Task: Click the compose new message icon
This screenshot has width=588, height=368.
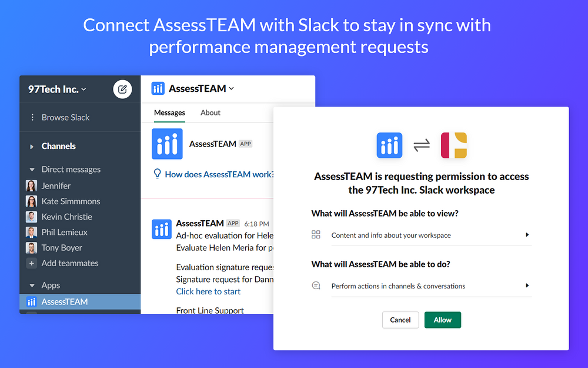Action: point(122,89)
